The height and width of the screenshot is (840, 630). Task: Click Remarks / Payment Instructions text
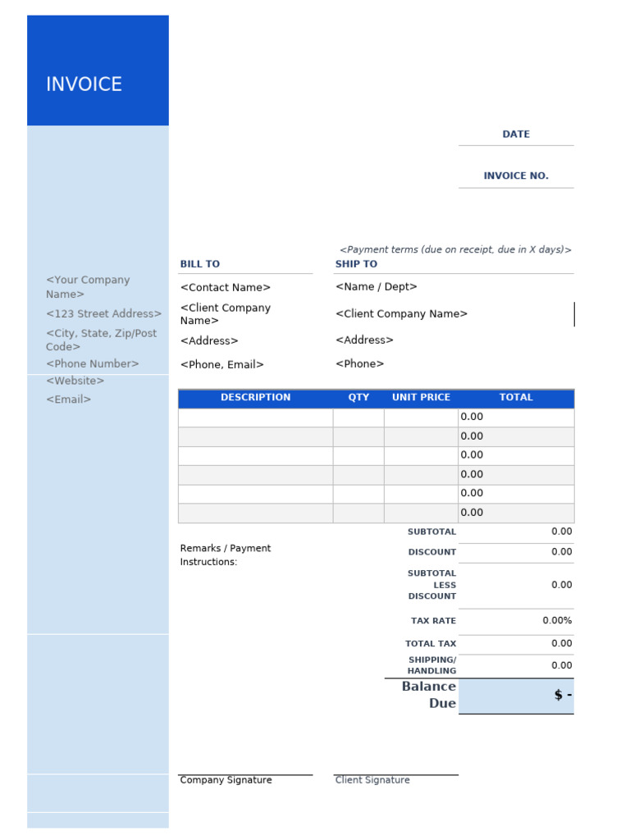pos(225,555)
